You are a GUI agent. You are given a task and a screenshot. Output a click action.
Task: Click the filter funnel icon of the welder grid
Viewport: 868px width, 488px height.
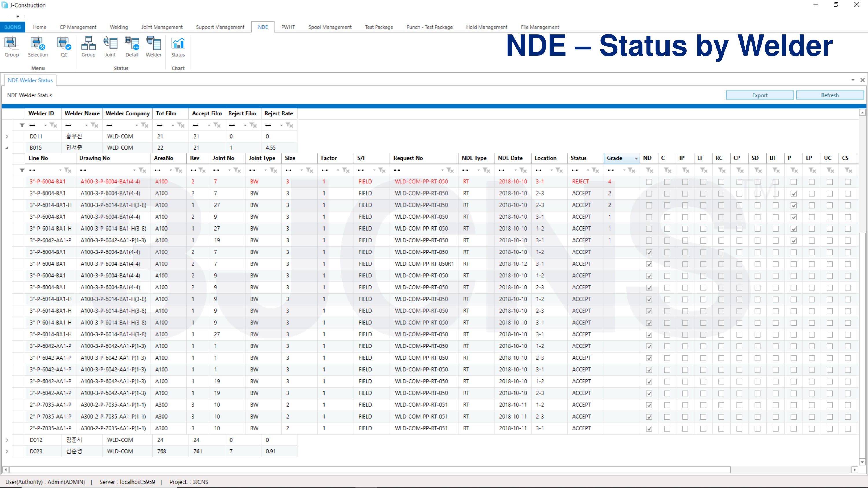[22, 125]
